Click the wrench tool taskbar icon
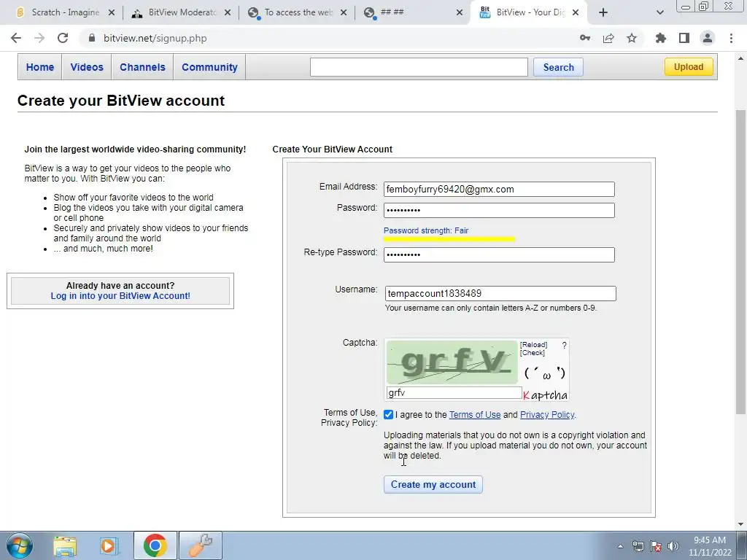This screenshot has width=747, height=560. pyautogui.click(x=201, y=545)
